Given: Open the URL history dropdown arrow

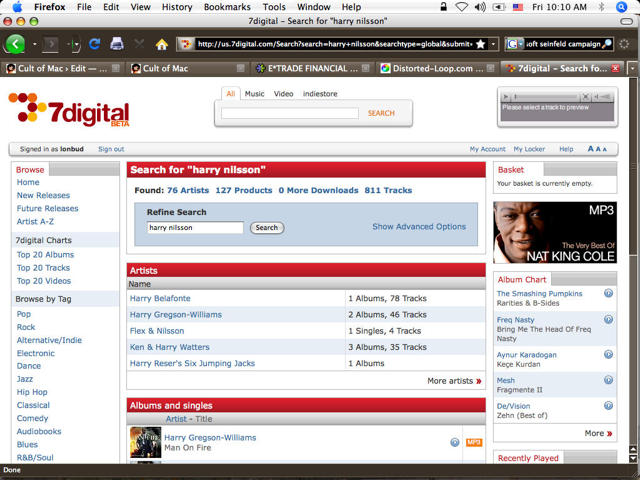Looking at the screenshot, I should (x=493, y=44).
